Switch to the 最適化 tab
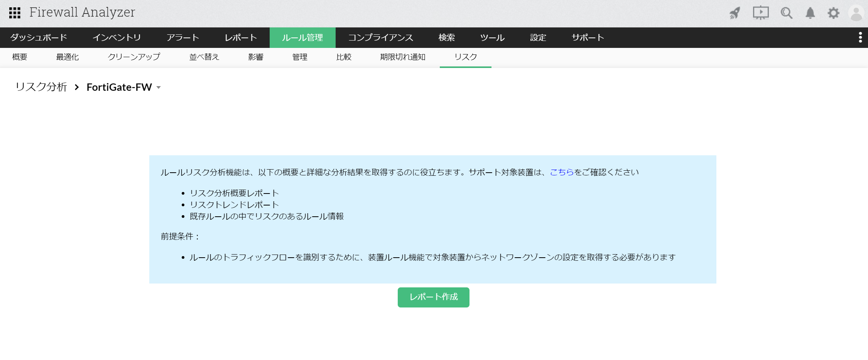Screen dimensions: 868x360 (x=68, y=57)
